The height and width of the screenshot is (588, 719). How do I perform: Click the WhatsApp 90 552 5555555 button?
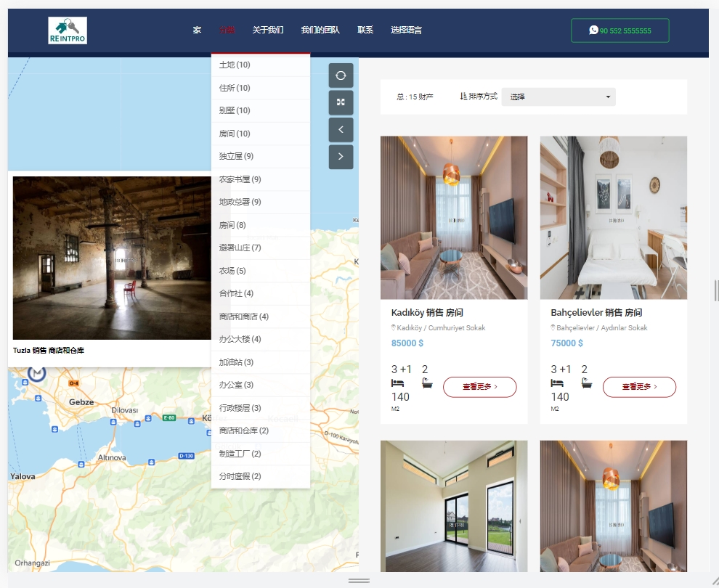coord(620,30)
